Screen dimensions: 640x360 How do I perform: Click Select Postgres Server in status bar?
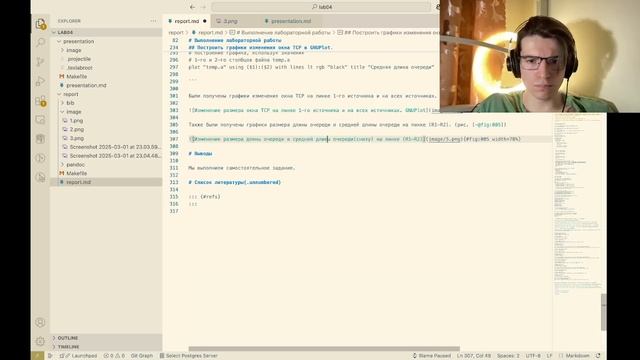tap(188, 356)
